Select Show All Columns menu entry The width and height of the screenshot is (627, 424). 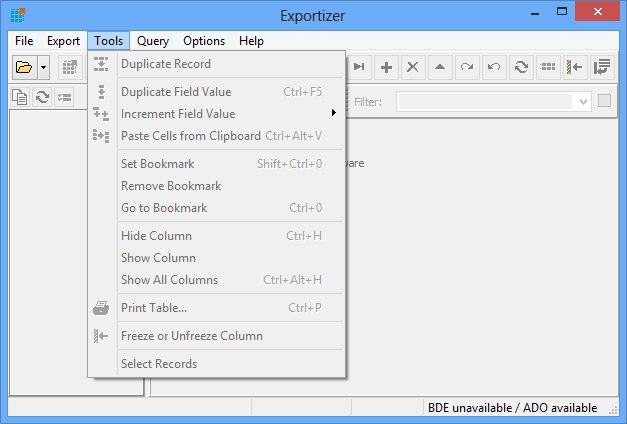point(216,280)
